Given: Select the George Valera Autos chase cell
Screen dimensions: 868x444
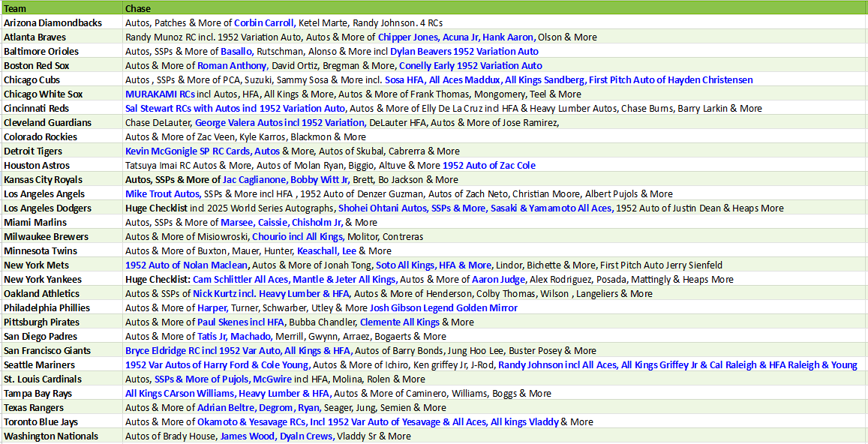Looking at the screenshot, I should [x=495, y=122].
